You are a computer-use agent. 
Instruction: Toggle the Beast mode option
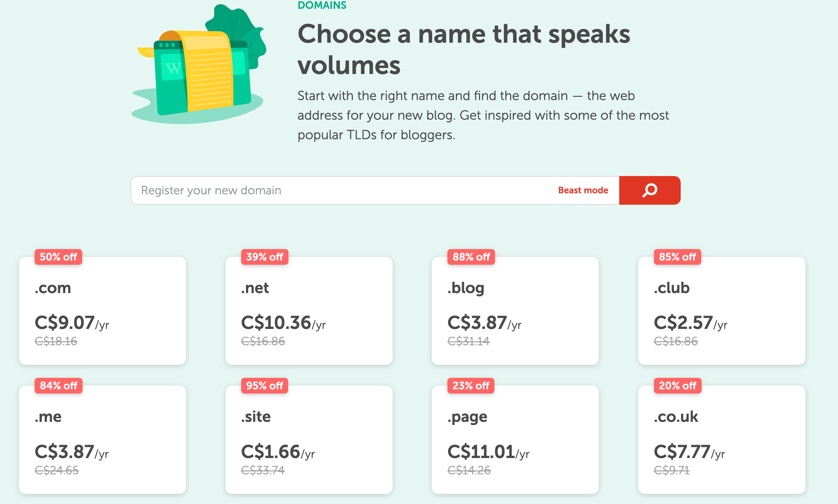click(583, 191)
